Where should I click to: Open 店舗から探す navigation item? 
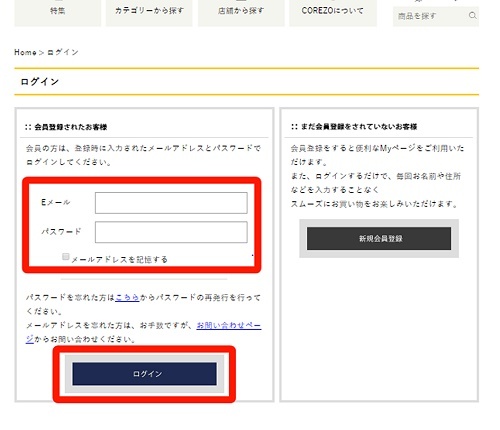(241, 12)
